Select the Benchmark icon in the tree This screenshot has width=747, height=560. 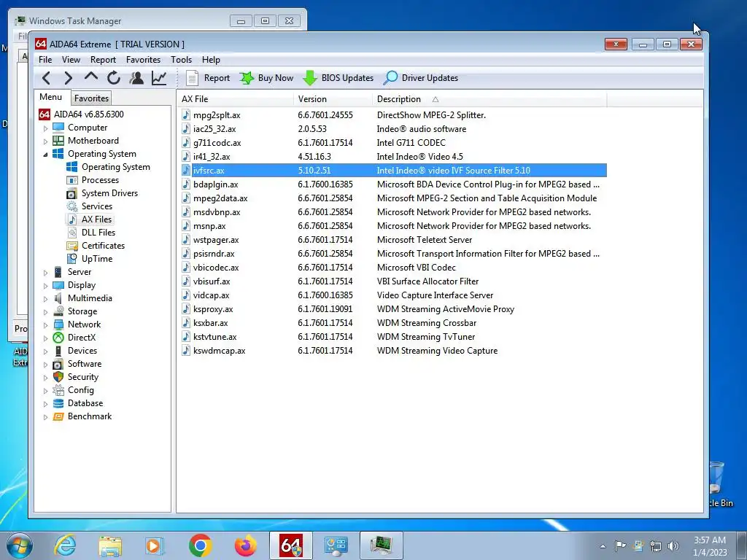pyautogui.click(x=58, y=416)
